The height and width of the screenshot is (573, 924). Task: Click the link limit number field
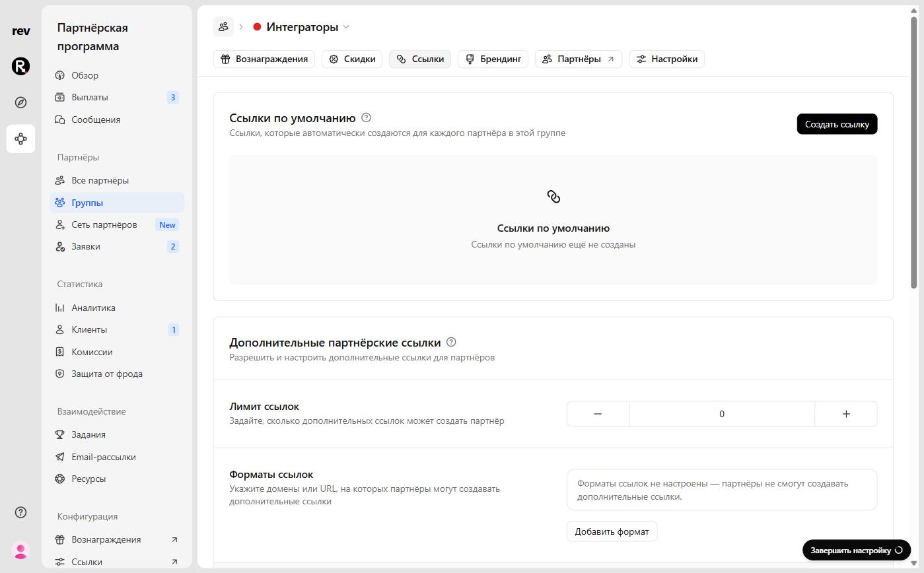point(722,414)
